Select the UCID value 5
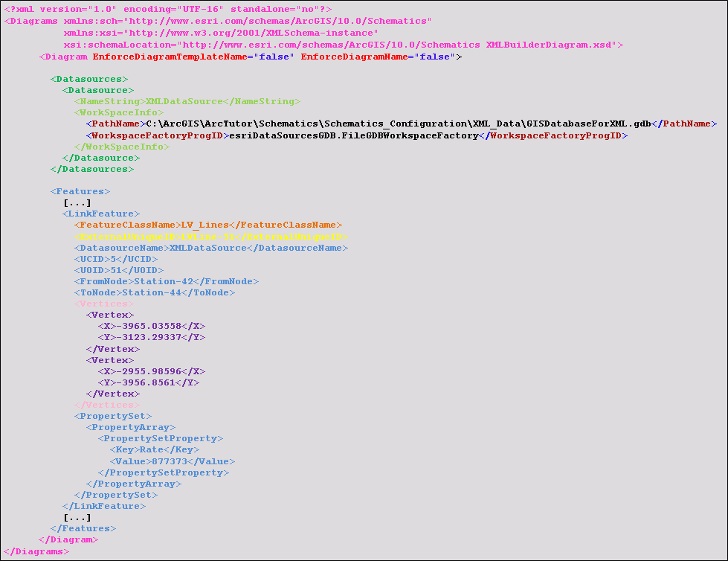The image size is (728, 561). click(x=112, y=258)
